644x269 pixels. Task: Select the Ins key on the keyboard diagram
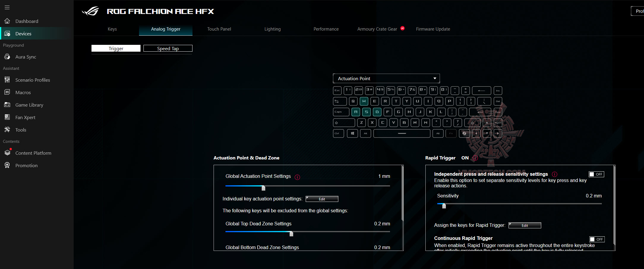(498, 91)
